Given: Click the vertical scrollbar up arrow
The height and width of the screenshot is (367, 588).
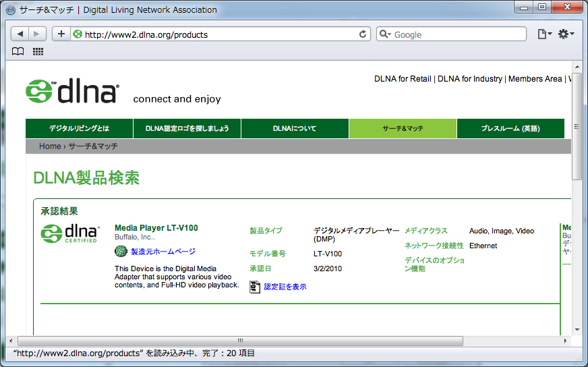Looking at the screenshot, I should pos(577,67).
